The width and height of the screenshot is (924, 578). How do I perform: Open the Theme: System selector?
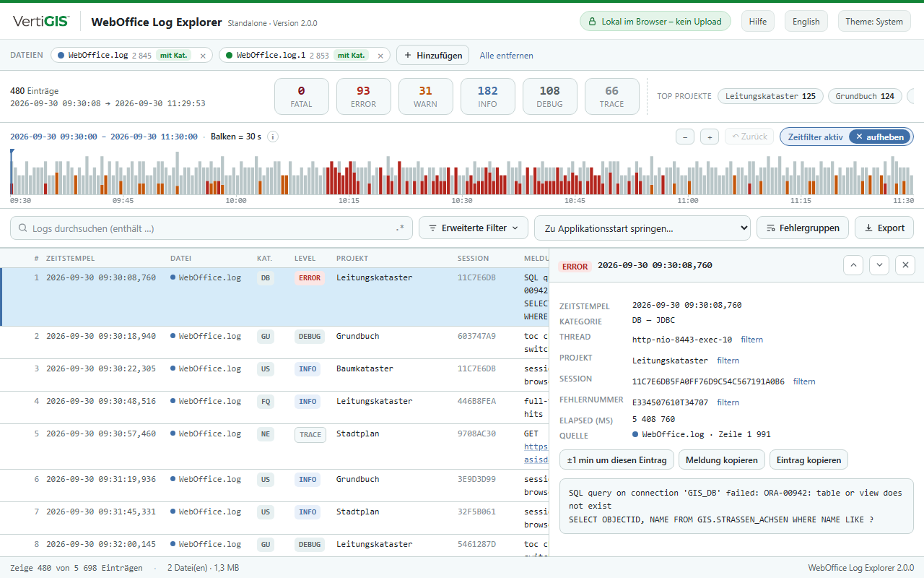[874, 22]
